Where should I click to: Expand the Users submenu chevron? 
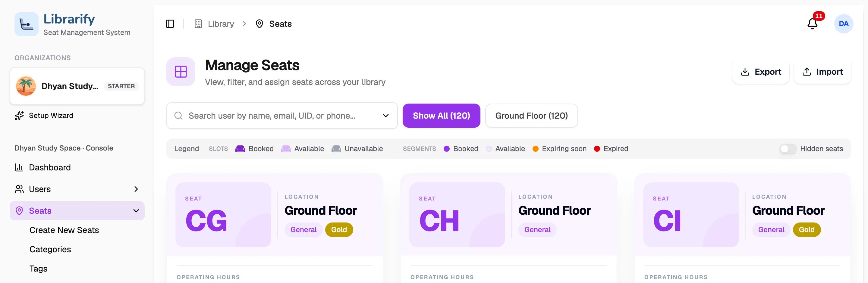[x=136, y=189]
